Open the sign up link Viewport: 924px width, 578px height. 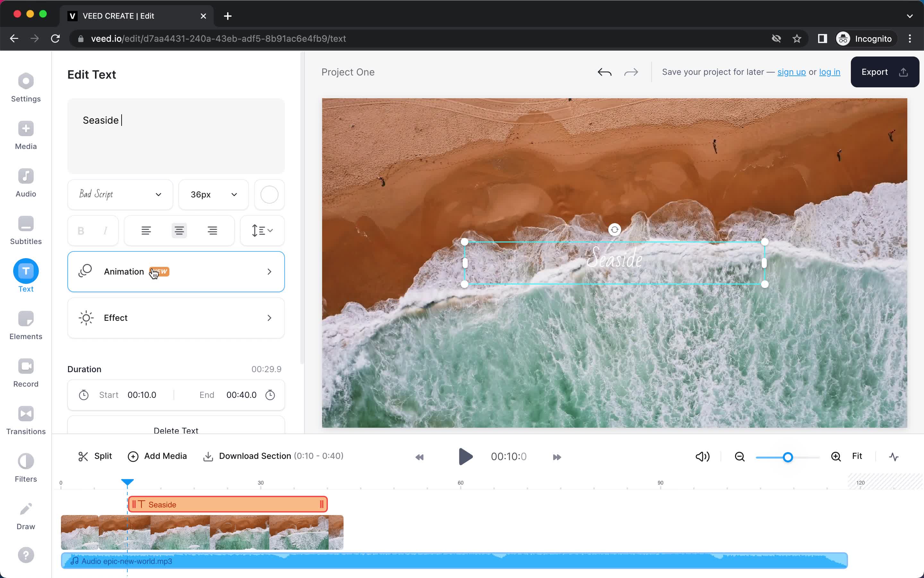click(x=791, y=72)
